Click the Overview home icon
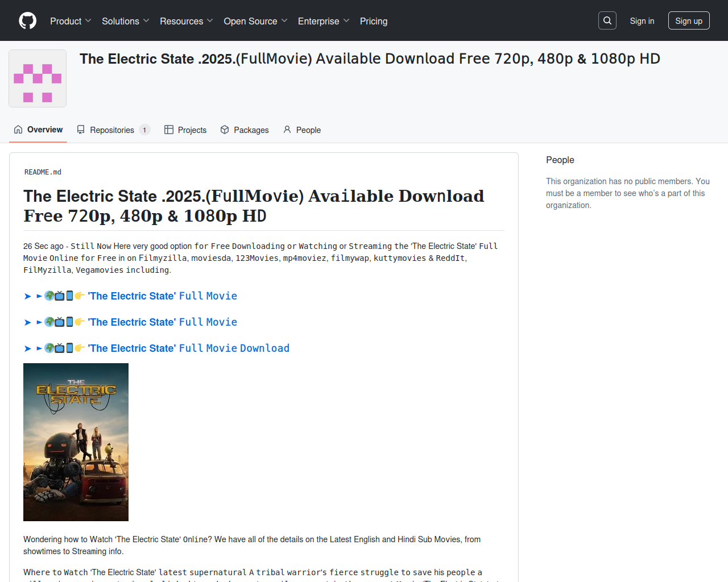The image size is (728, 582). point(18,130)
